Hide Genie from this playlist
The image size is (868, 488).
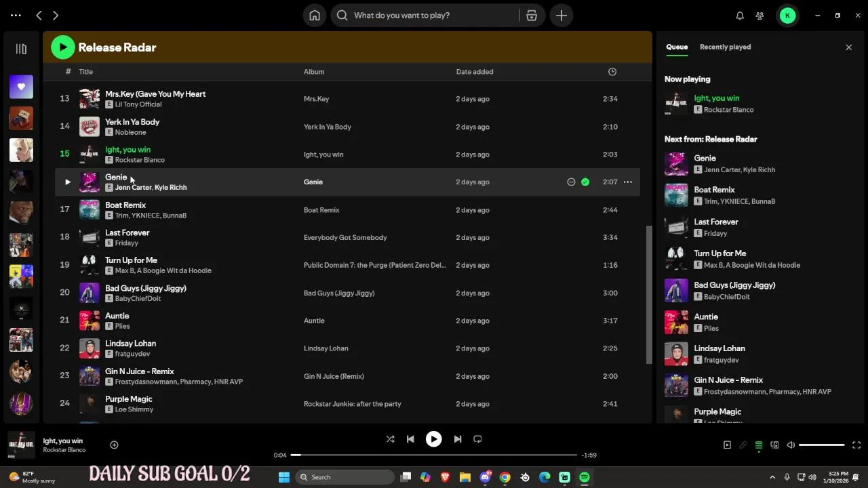point(571,182)
